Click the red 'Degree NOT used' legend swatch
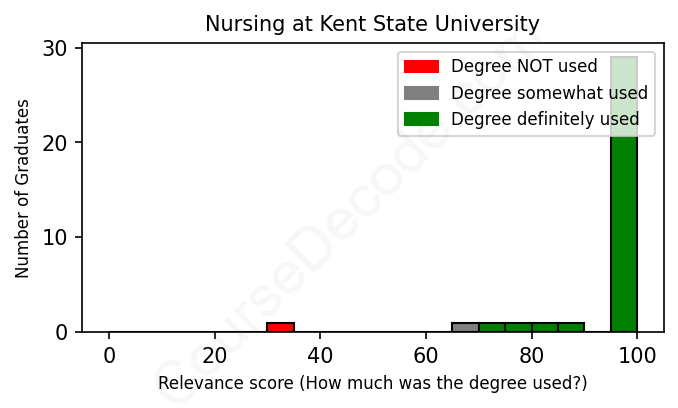 (x=421, y=67)
